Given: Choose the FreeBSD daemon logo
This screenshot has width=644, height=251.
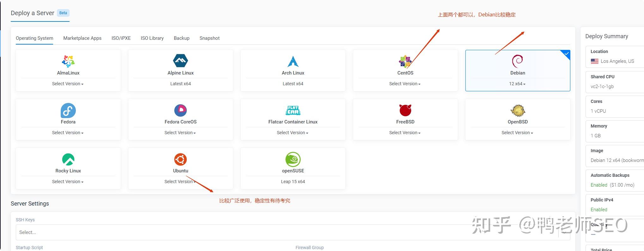Looking at the screenshot, I should click(405, 110).
